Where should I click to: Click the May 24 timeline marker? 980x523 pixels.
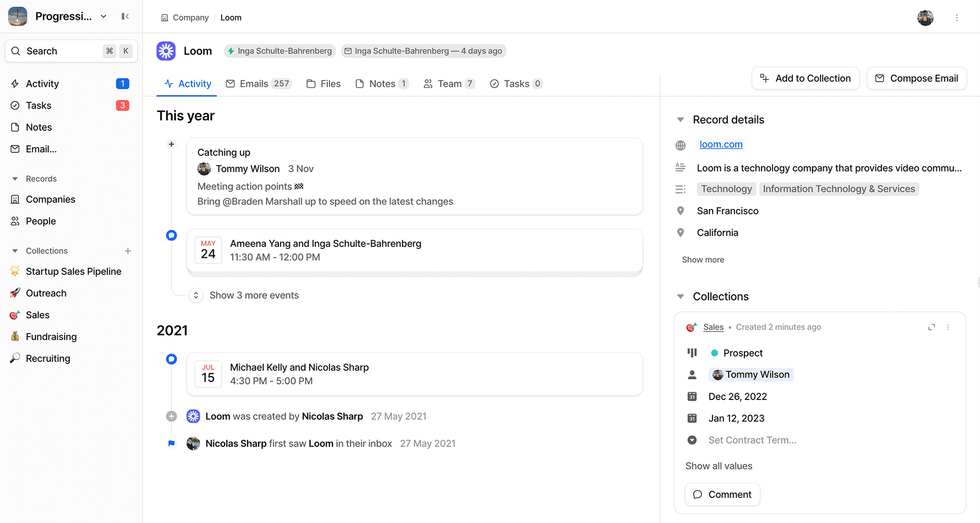(x=171, y=235)
